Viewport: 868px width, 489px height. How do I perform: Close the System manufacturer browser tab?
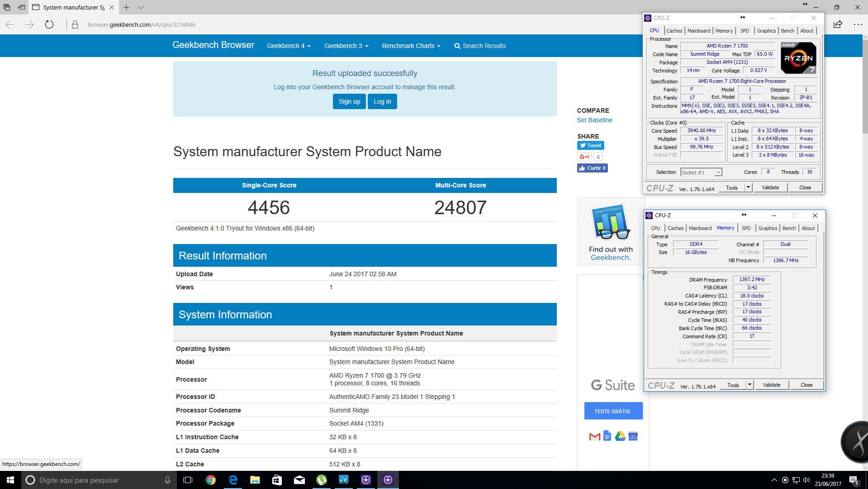(x=112, y=7)
